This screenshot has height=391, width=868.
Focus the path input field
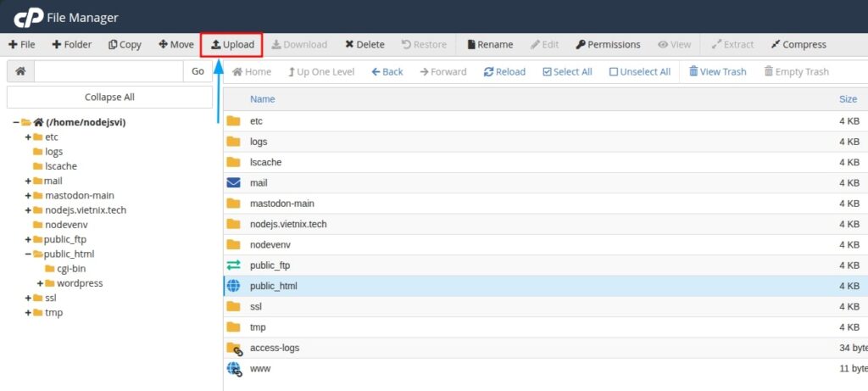[x=108, y=71]
